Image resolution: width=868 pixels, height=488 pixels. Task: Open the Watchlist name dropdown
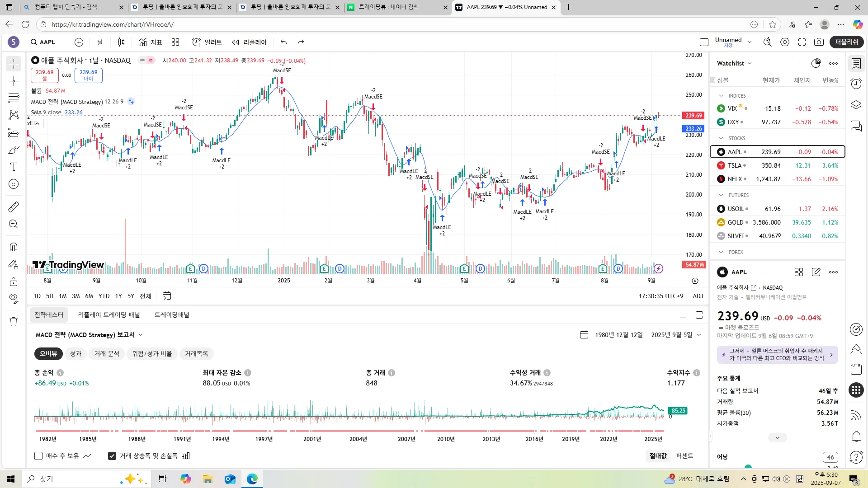point(734,63)
